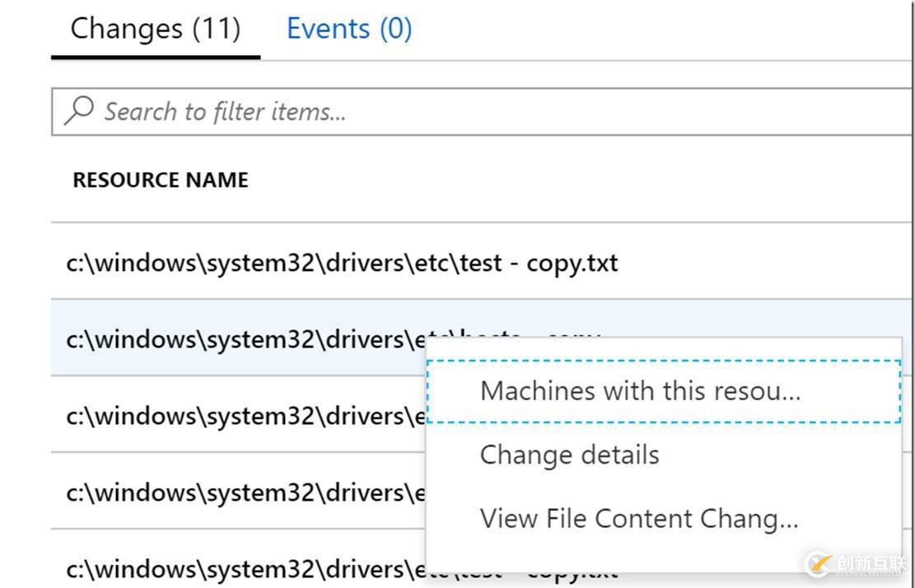Select View File Content Changes option
The width and height of the screenshot is (915, 588).
click(x=638, y=518)
